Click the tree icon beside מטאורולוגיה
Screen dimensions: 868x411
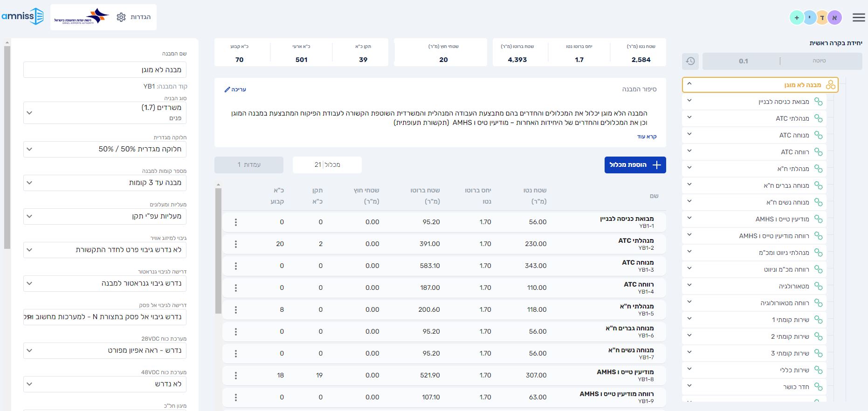click(x=818, y=286)
